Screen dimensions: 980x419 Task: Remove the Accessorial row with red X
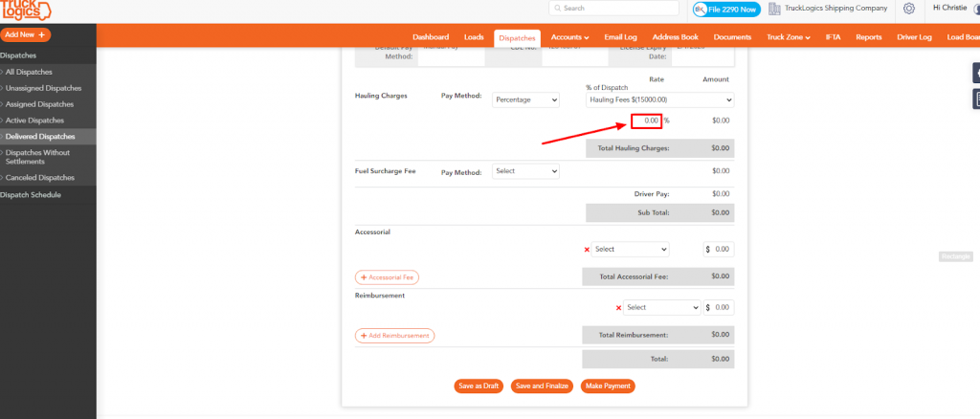click(x=587, y=250)
